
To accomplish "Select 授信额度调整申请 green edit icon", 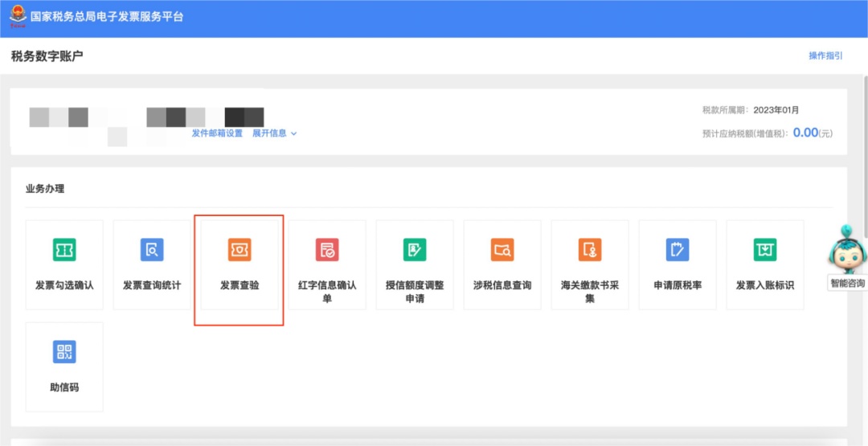I will point(415,250).
